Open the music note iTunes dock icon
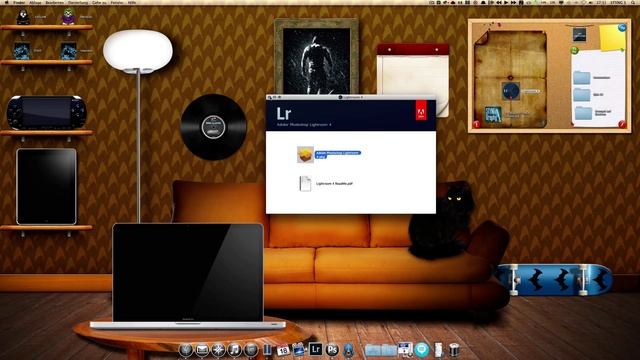Screen dimensions: 640x360 [234, 350]
